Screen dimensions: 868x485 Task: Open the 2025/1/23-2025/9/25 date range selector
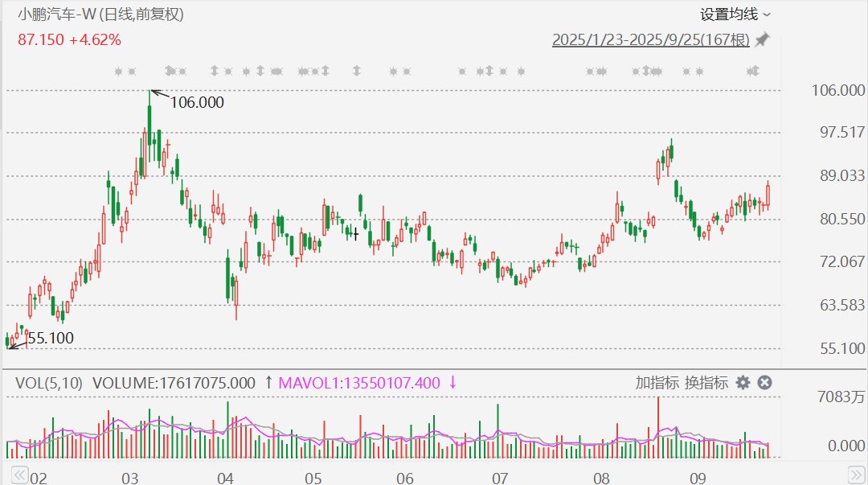(650, 39)
